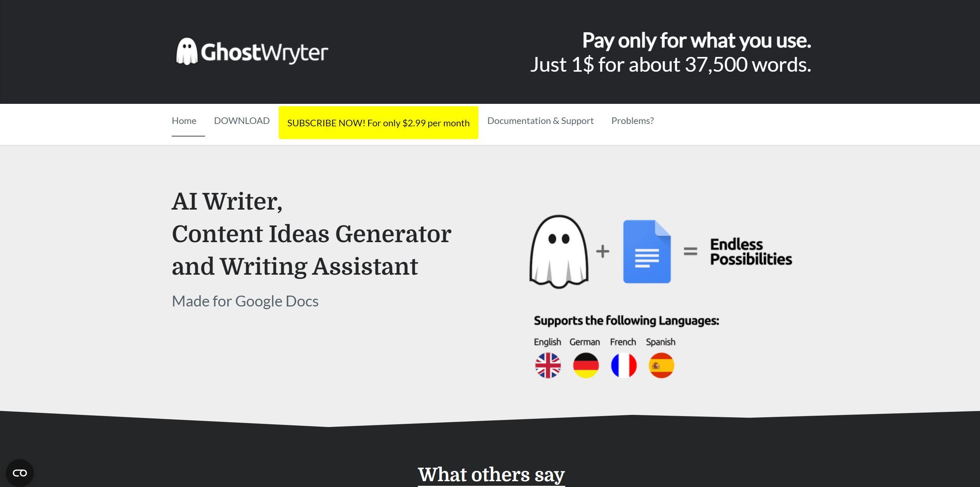
Task: Open the Home menu item
Action: [184, 121]
